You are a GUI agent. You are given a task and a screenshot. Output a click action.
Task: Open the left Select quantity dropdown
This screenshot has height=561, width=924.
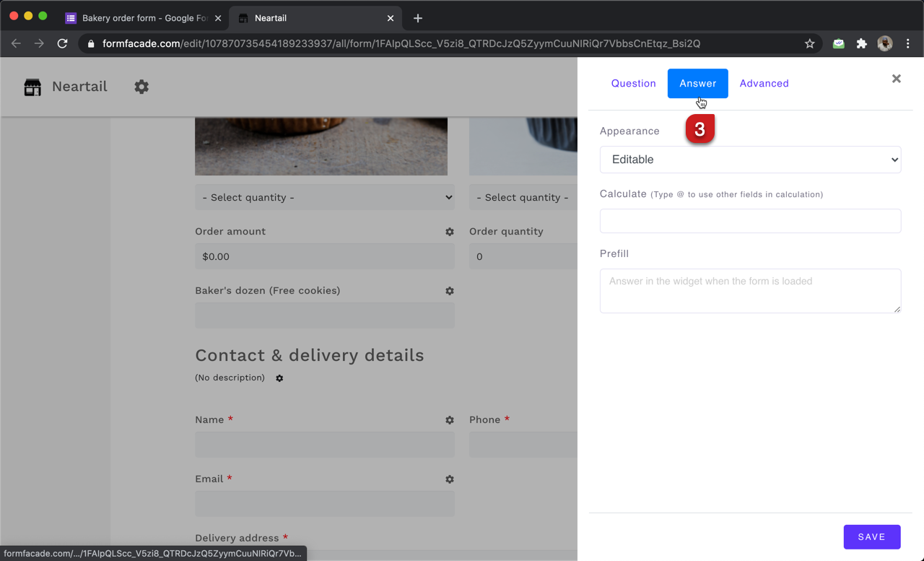[x=324, y=197]
